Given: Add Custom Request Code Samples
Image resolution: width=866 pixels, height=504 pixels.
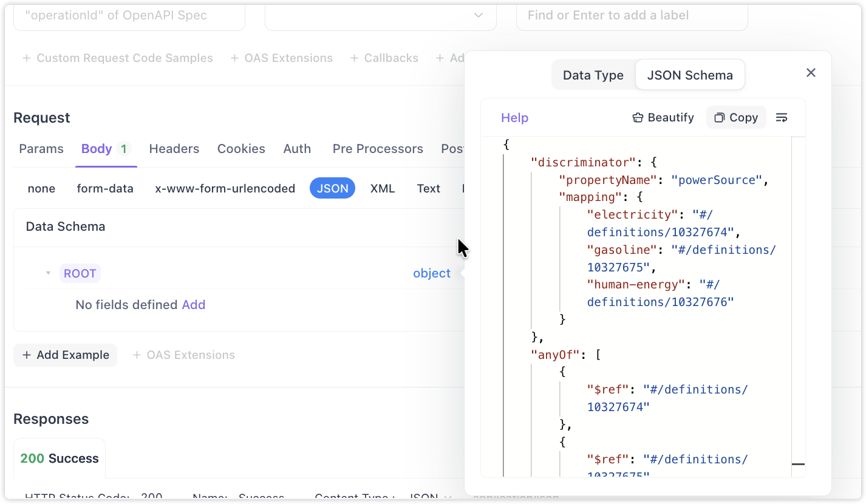Looking at the screenshot, I should (118, 58).
